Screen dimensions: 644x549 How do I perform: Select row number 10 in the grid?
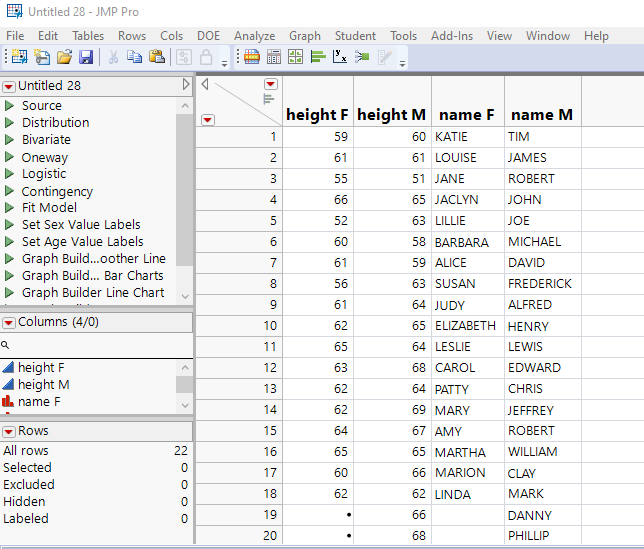239,326
